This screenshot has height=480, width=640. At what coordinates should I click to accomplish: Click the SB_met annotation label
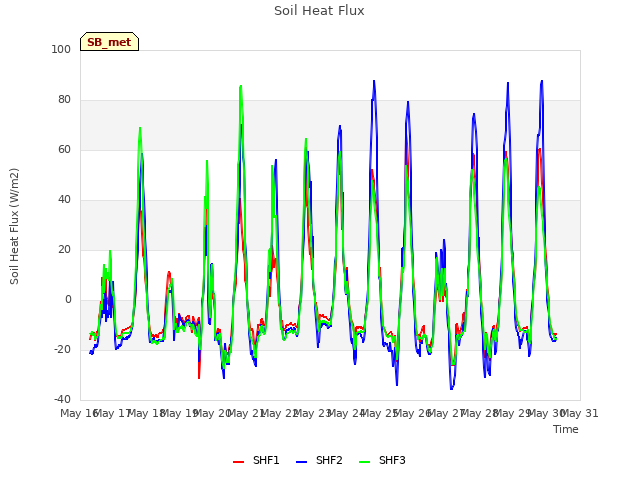point(109,42)
